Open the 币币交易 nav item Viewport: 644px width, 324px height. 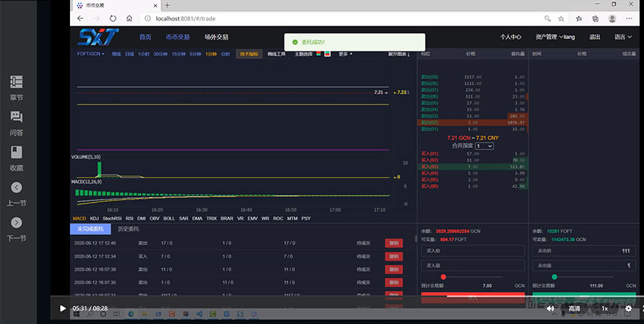pyautogui.click(x=178, y=37)
